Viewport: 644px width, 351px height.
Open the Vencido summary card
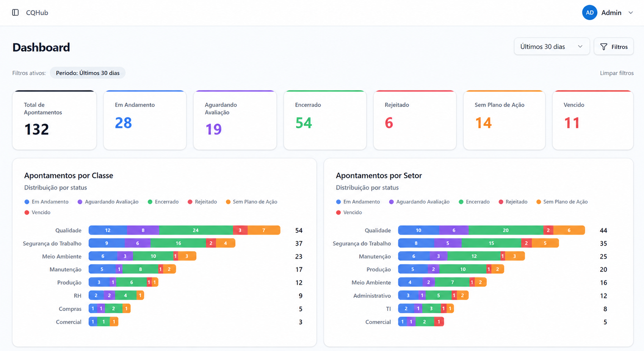[x=593, y=120]
